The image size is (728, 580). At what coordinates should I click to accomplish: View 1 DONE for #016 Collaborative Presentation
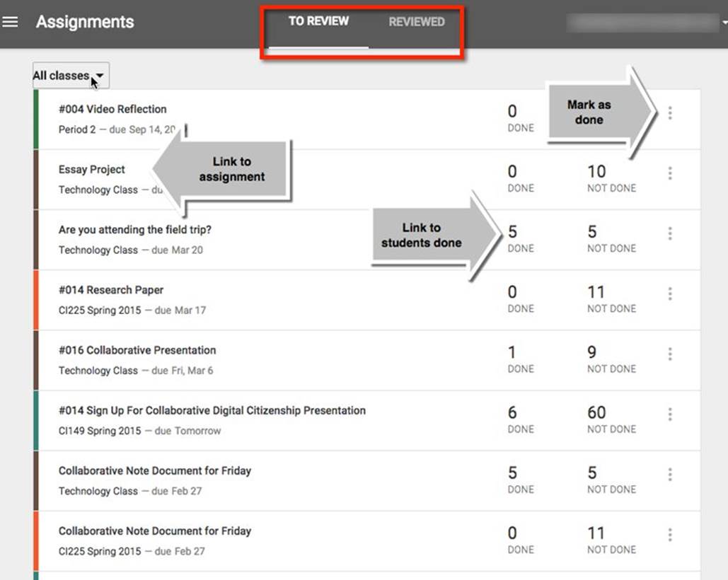click(521, 359)
